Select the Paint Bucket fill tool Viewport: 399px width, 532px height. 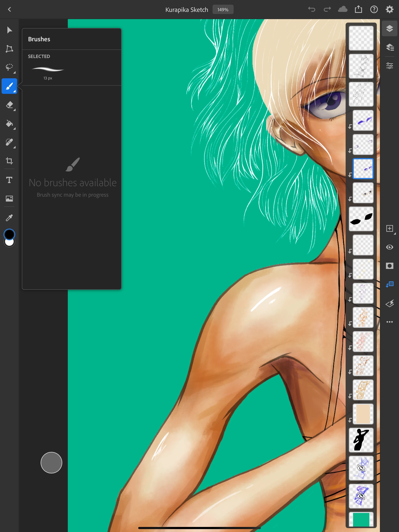coord(9,124)
